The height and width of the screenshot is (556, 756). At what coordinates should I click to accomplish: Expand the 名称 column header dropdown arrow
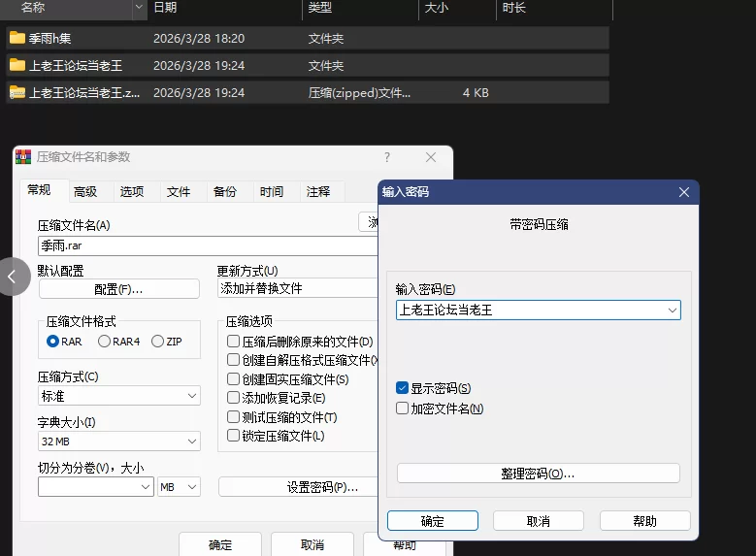(139, 8)
